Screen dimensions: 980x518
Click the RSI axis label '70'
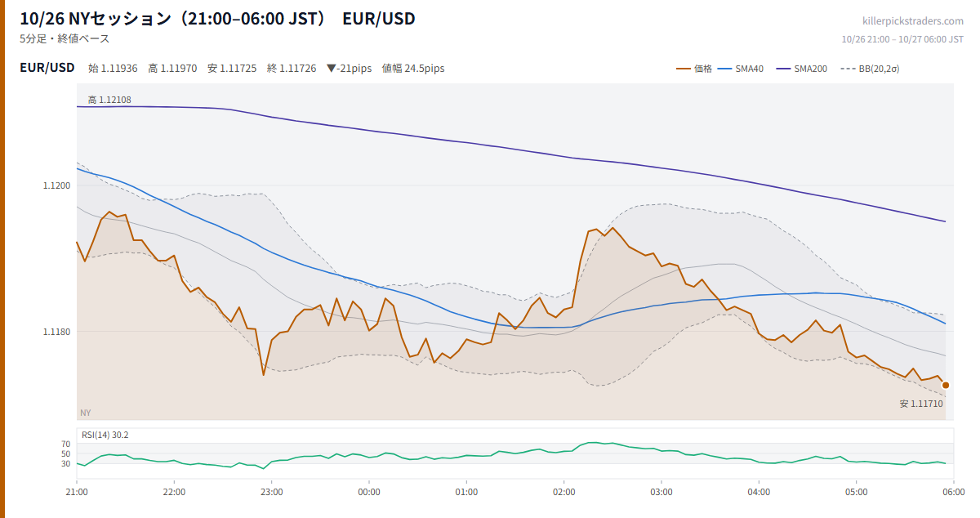pyautogui.click(x=65, y=444)
